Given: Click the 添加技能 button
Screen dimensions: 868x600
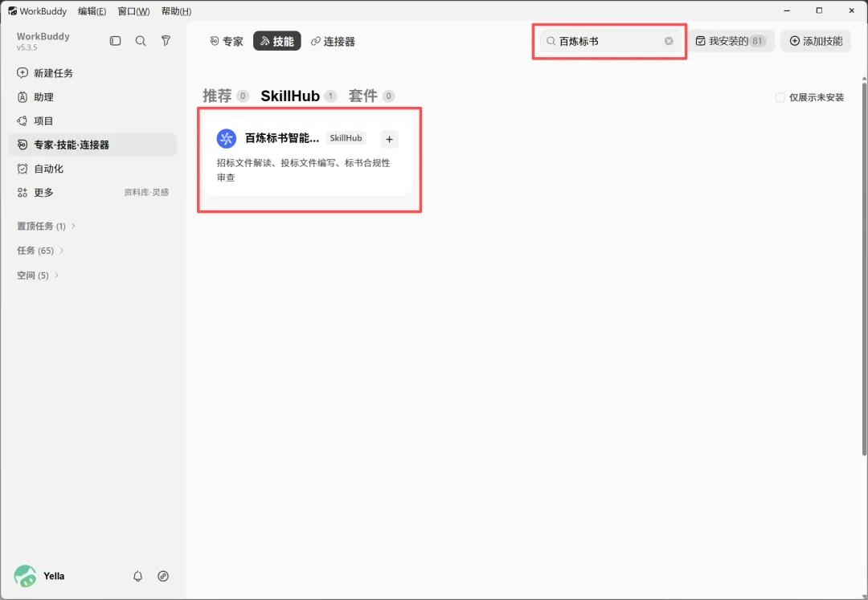Looking at the screenshot, I should [x=816, y=41].
